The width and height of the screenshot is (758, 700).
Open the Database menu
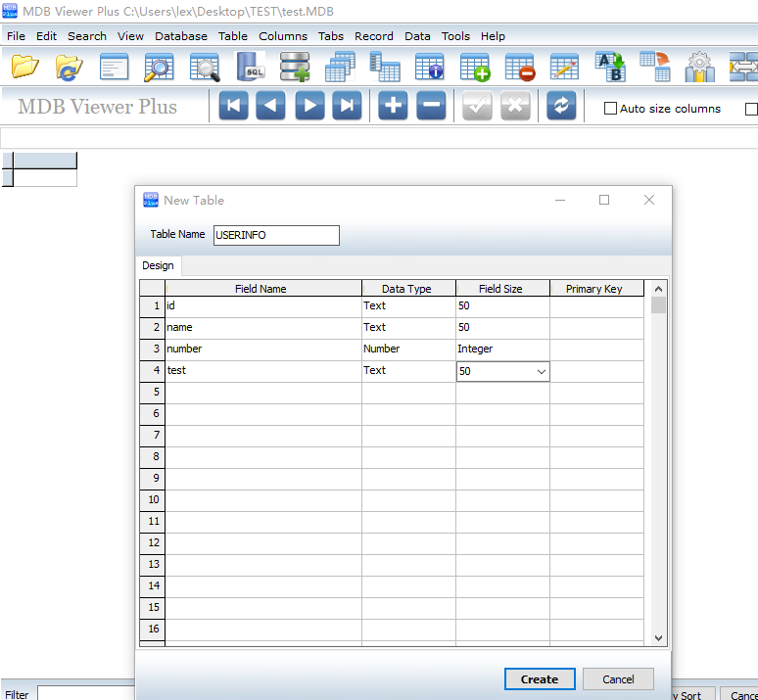pos(181,36)
